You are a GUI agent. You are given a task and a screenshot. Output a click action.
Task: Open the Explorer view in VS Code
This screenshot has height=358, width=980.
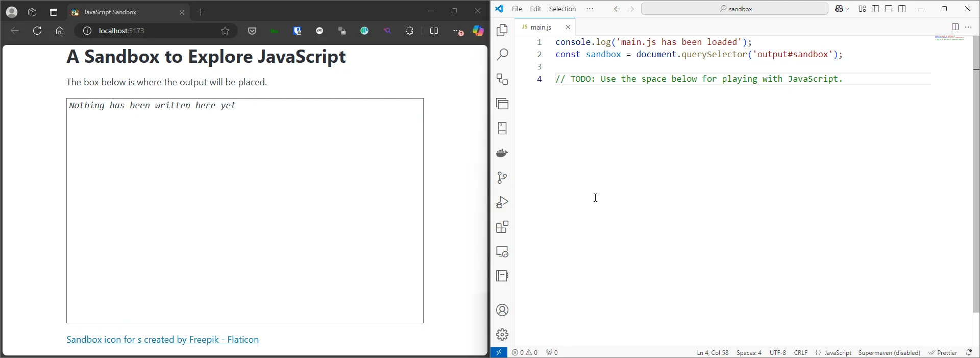click(502, 30)
